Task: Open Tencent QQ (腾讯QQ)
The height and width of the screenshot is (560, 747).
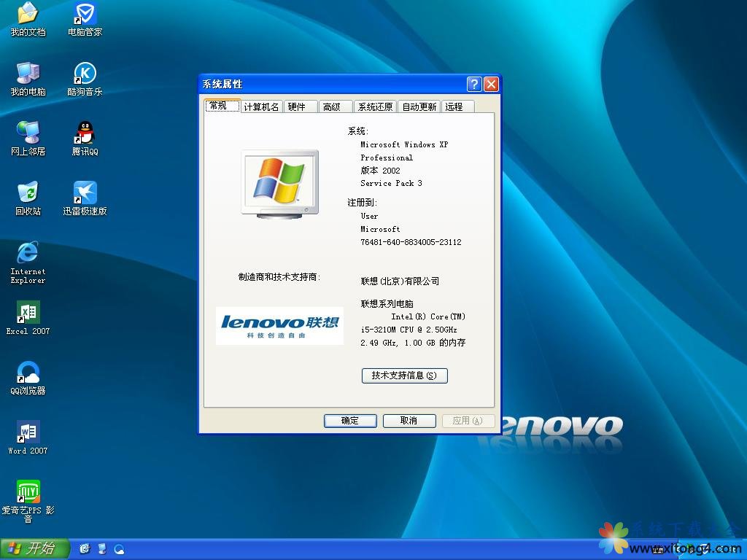Action: [x=85, y=135]
